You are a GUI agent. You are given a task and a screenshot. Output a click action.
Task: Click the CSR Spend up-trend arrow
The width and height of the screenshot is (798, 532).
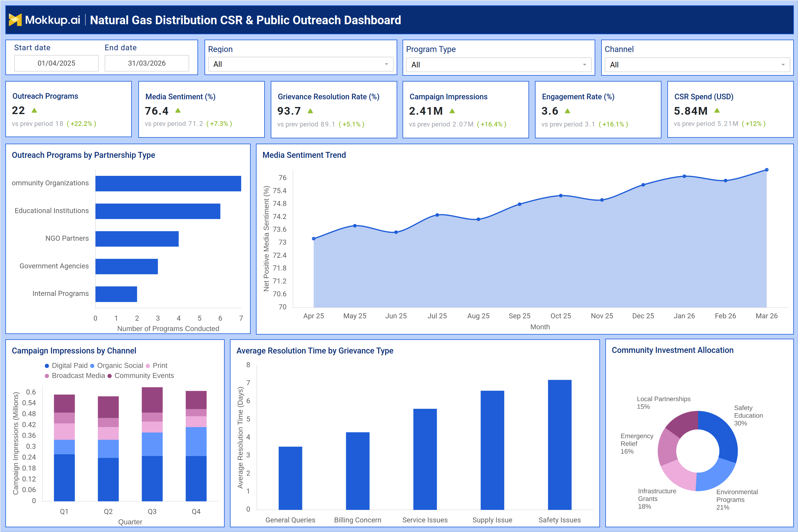pos(717,111)
